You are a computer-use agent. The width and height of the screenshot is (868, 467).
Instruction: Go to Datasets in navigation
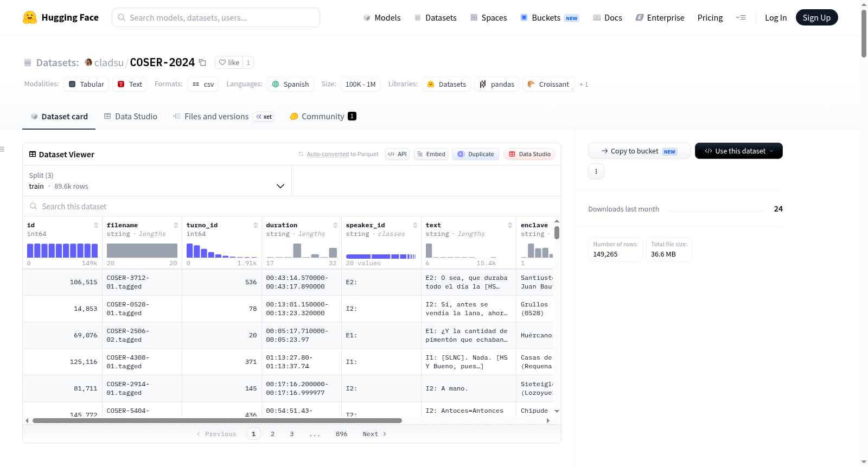click(435, 17)
